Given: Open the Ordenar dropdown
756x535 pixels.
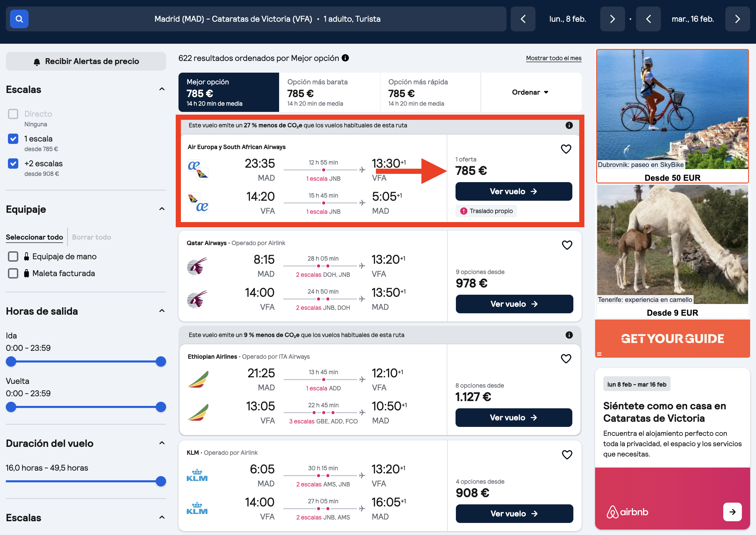Looking at the screenshot, I should point(531,92).
